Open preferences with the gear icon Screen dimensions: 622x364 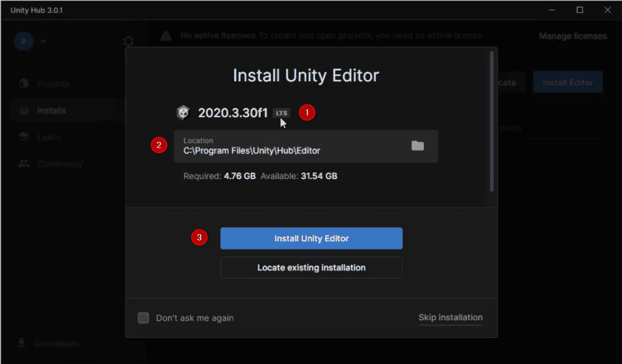pos(128,41)
